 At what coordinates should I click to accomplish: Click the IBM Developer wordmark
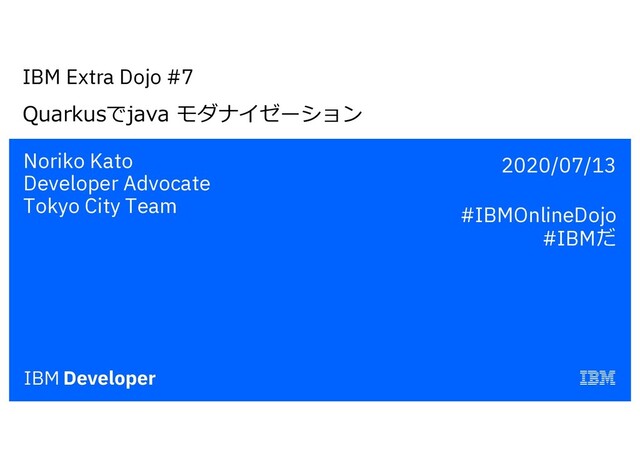coord(90,379)
